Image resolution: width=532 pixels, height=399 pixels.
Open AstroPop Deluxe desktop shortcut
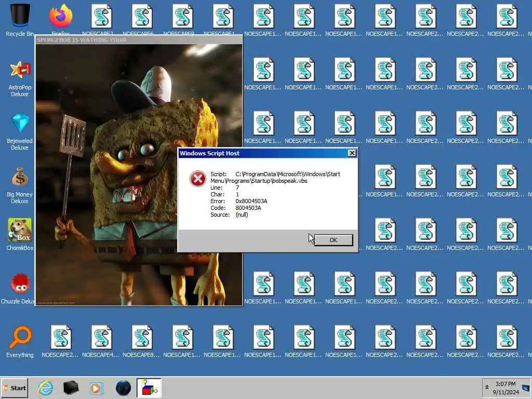tap(20, 79)
